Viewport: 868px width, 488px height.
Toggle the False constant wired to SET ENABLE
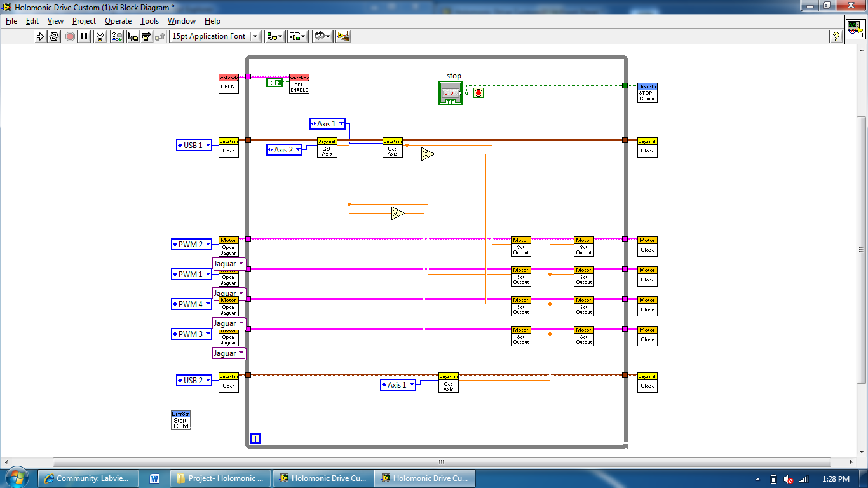273,83
